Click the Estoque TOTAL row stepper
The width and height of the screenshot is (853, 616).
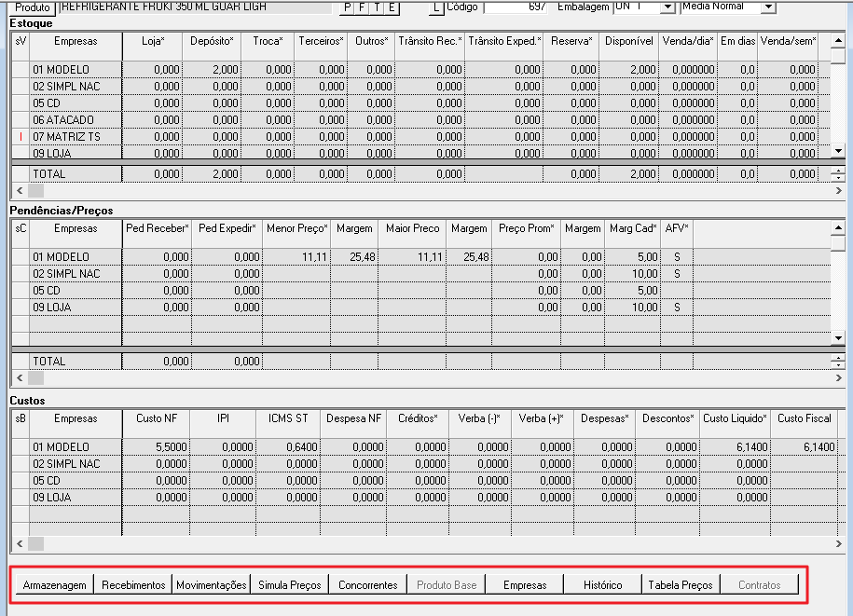click(838, 174)
